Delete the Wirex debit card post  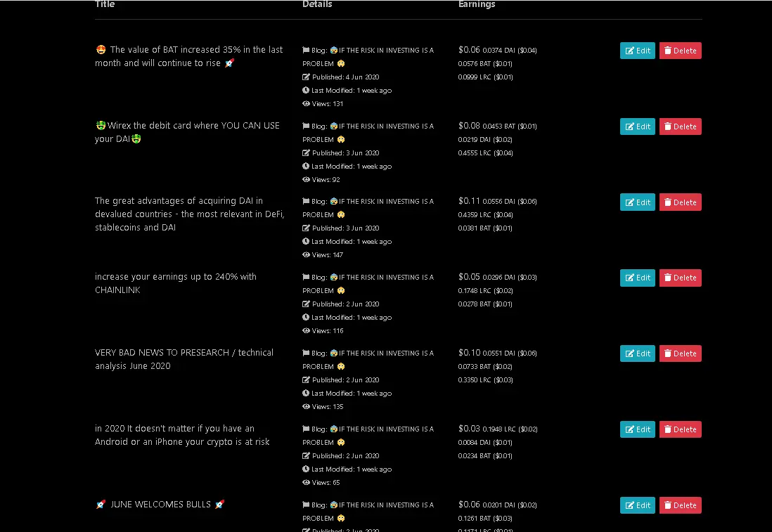pos(681,126)
